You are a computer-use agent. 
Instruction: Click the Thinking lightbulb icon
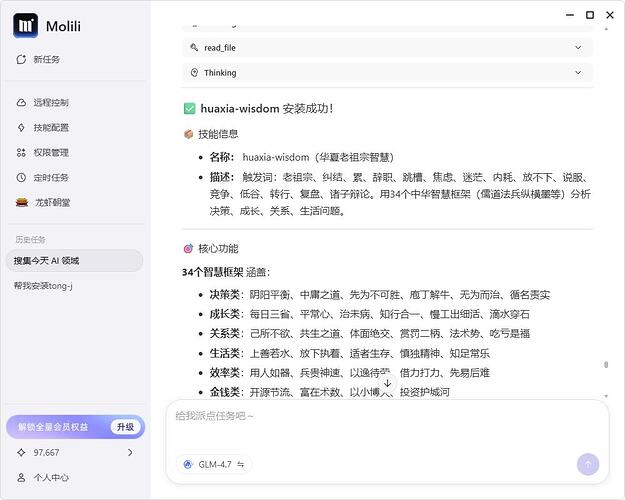pos(194,73)
